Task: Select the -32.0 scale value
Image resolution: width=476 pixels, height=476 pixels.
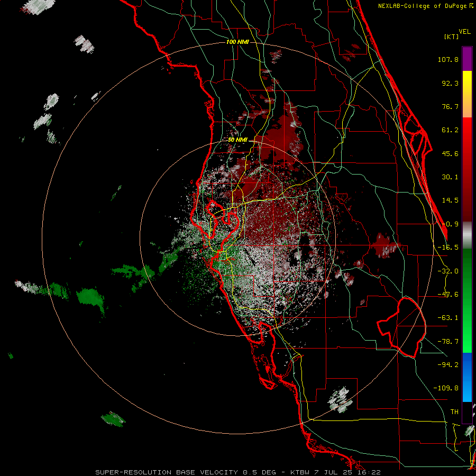Action: (x=448, y=271)
